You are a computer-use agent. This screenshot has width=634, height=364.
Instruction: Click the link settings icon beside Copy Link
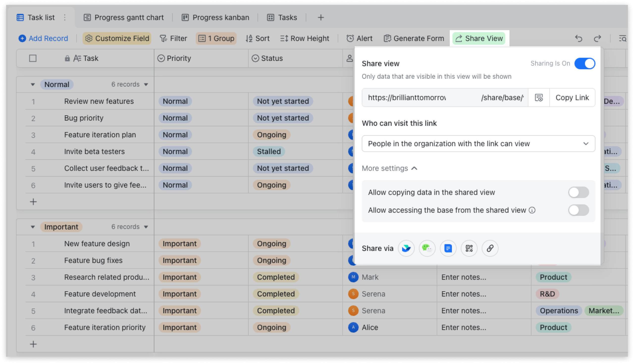[x=538, y=97]
